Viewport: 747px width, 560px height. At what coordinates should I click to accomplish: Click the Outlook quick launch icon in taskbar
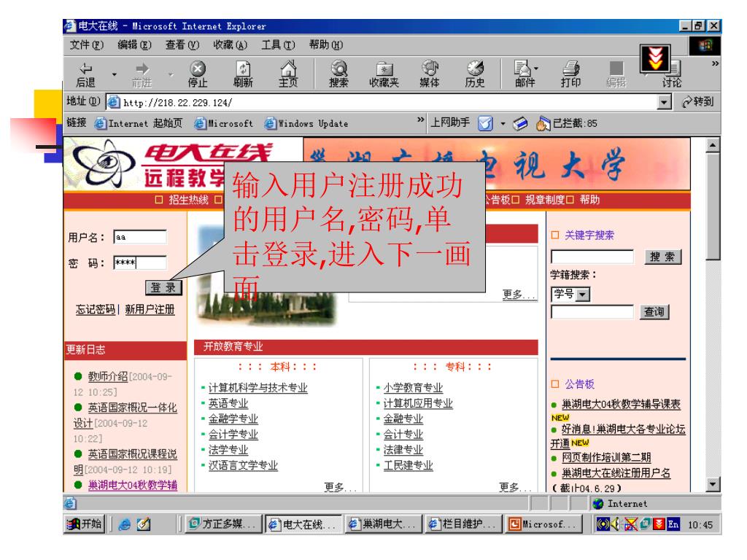point(144,524)
